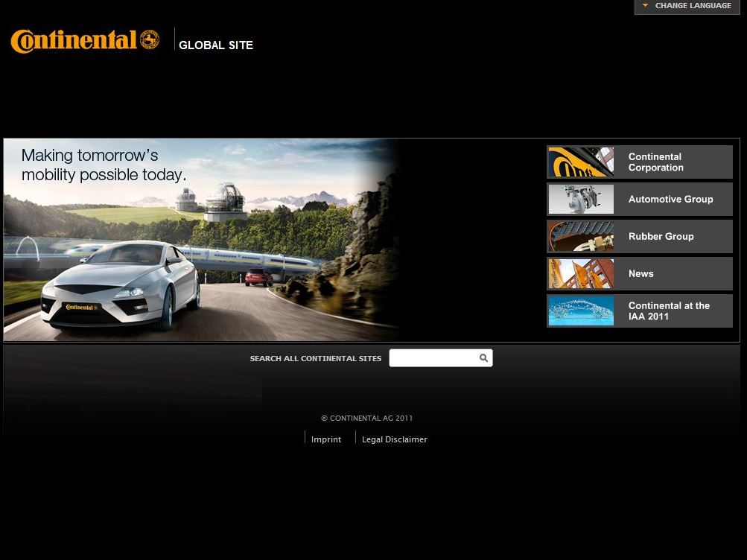The image size is (747, 560).
Task: Open the Legal Disclaimer link
Action: tap(395, 439)
